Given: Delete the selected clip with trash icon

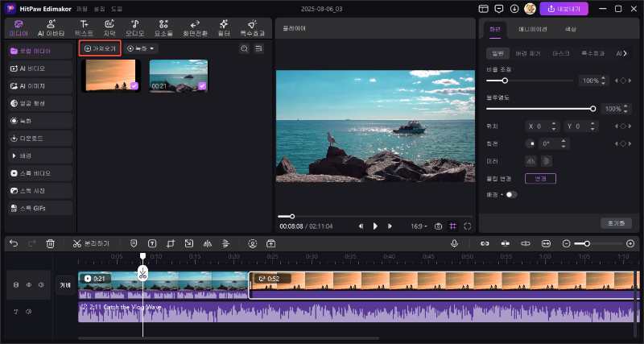Looking at the screenshot, I should tap(50, 244).
